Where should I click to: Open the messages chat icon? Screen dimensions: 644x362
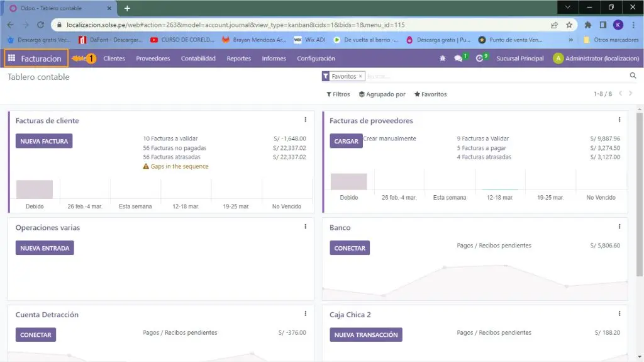pyautogui.click(x=458, y=59)
